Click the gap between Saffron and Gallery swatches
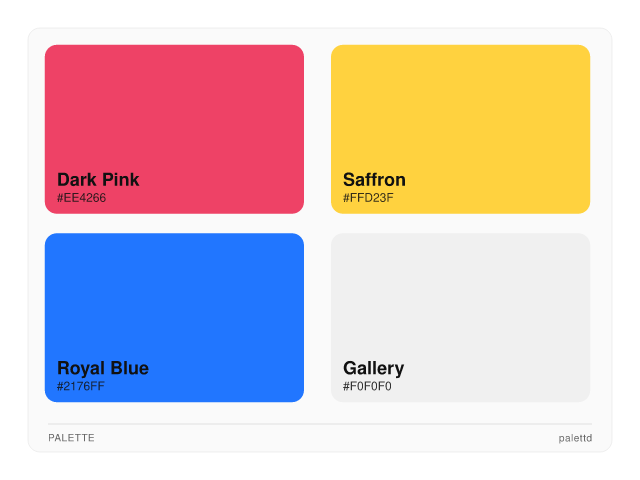 pos(460,223)
